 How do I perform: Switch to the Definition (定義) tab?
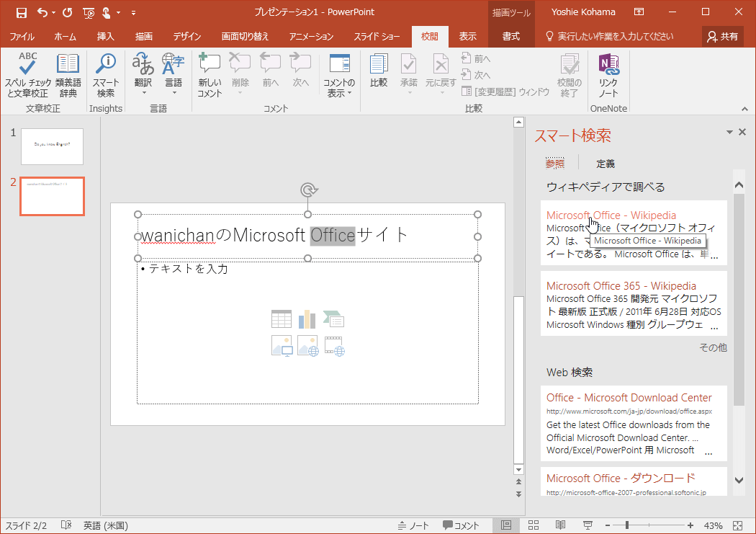pos(606,164)
